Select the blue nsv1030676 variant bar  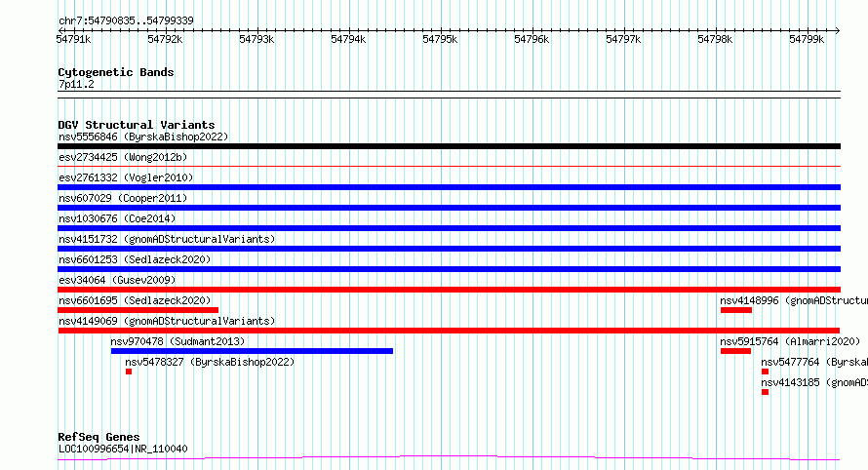pos(449,228)
